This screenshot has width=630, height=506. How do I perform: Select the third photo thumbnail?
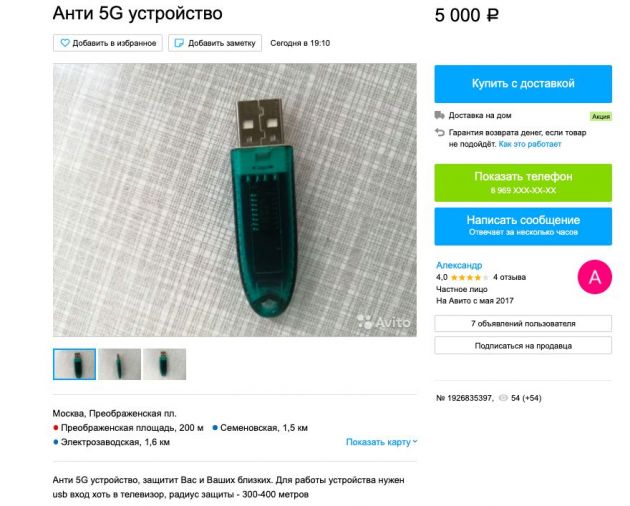point(164,364)
